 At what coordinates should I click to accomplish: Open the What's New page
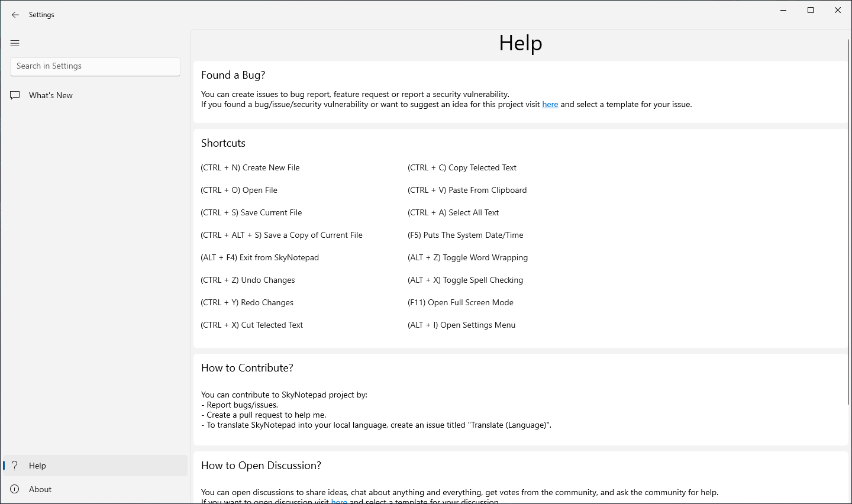[51, 95]
